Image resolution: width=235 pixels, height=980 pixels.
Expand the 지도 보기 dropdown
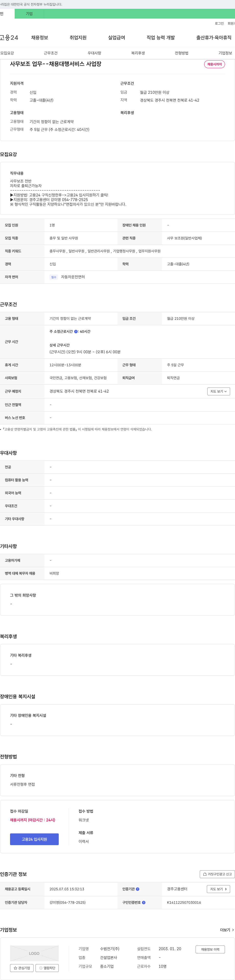[219, 391]
